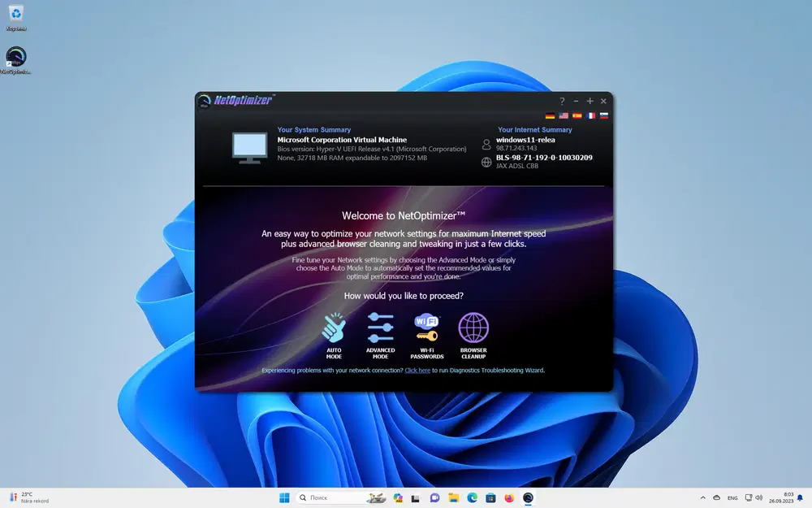Click the NetOptimizer logo in title bar
812x508 pixels.
236,100
